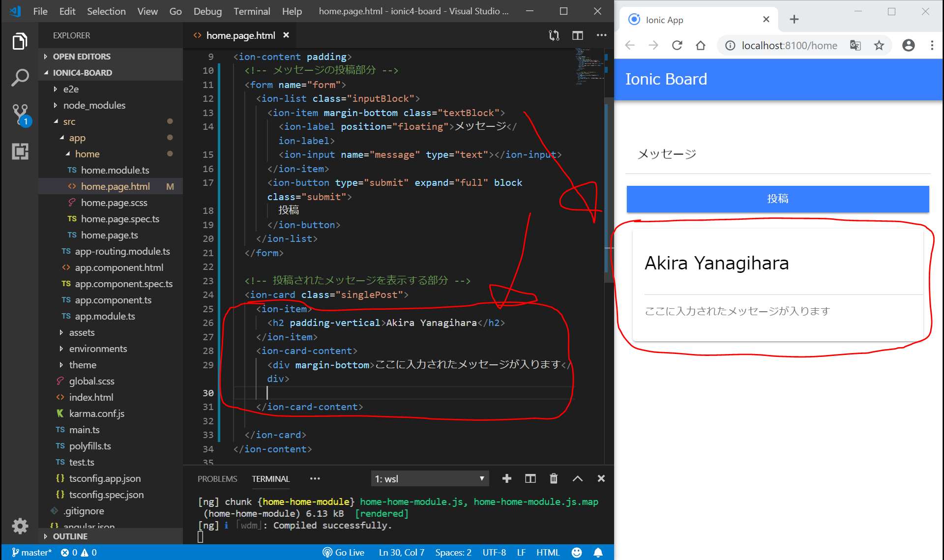Open the Terminal menu
The image size is (944, 560).
[251, 11]
